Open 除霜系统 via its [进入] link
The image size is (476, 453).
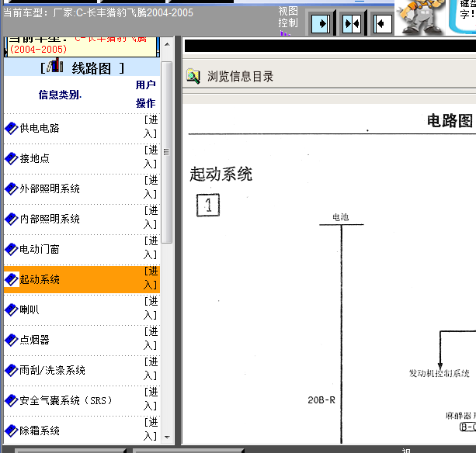(x=151, y=430)
